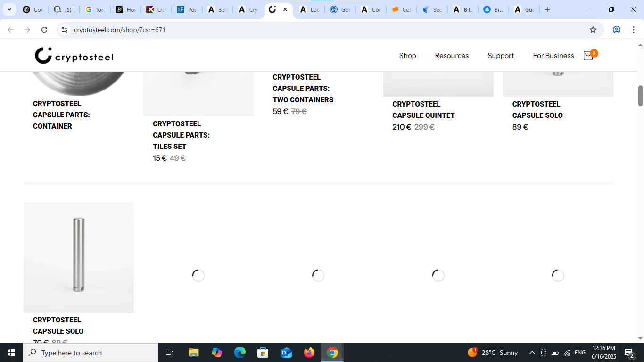The image size is (644, 362).
Task: Switch to the 'Loc' browser tab
Action: 310,9
